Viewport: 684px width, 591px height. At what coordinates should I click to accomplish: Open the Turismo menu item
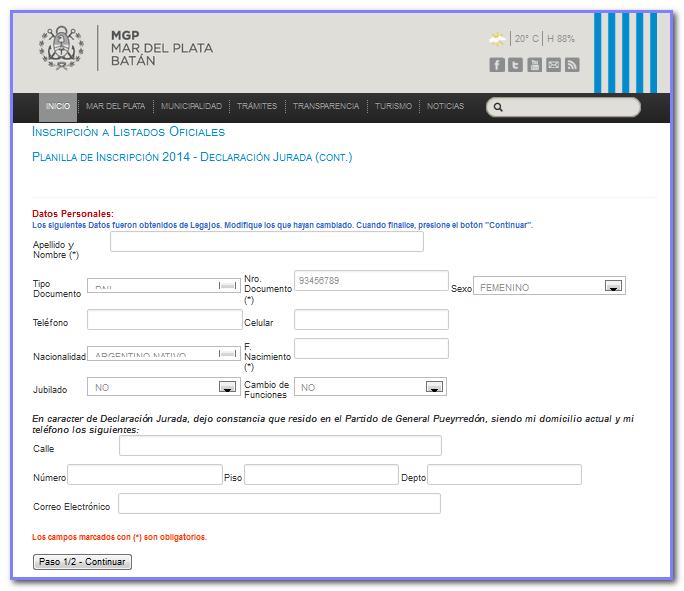click(394, 107)
